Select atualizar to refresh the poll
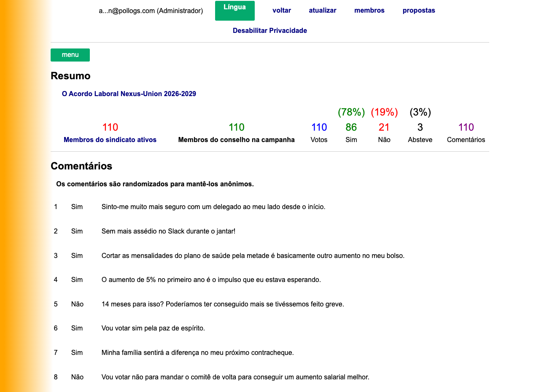 [322, 10]
